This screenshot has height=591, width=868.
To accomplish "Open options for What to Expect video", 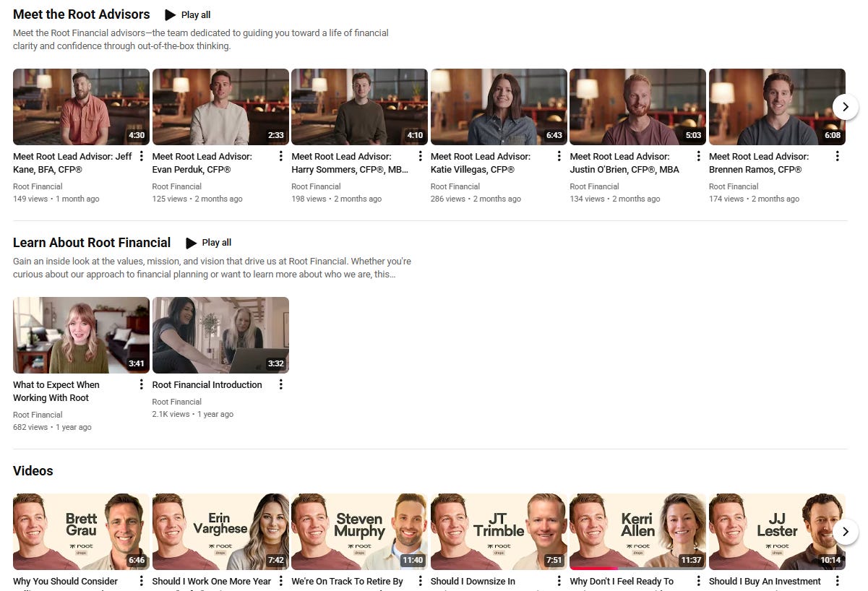I will [142, 384].
